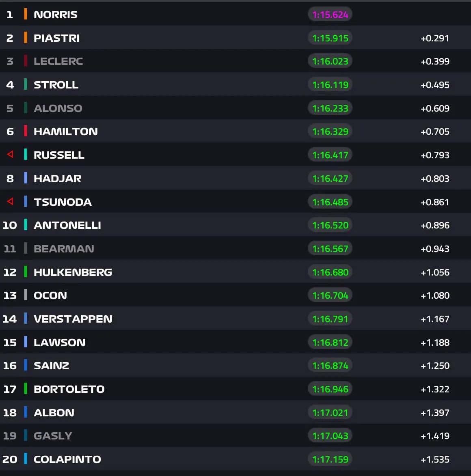Open VERSTAPPEN driver entry

235,319
